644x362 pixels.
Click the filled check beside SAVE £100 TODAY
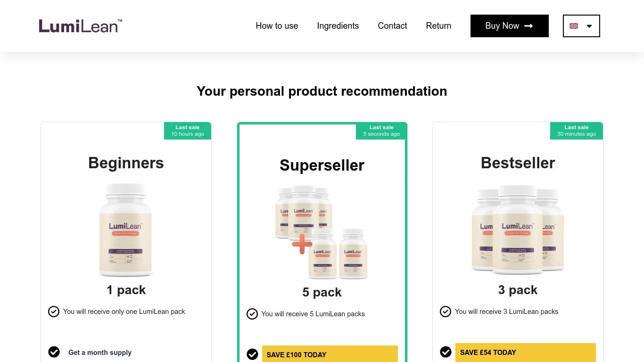[x=253, y=354]
